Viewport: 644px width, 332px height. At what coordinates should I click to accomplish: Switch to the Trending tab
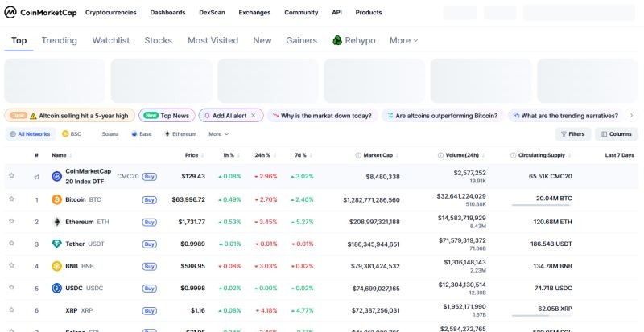pyautogui.click(x=59, y=40)
